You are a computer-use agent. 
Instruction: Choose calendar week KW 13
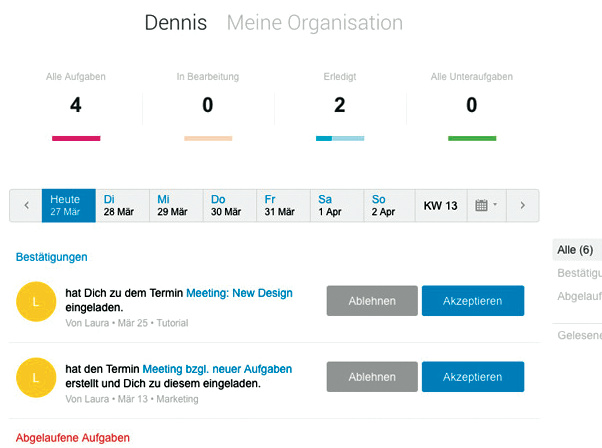[x=440, y=206]
